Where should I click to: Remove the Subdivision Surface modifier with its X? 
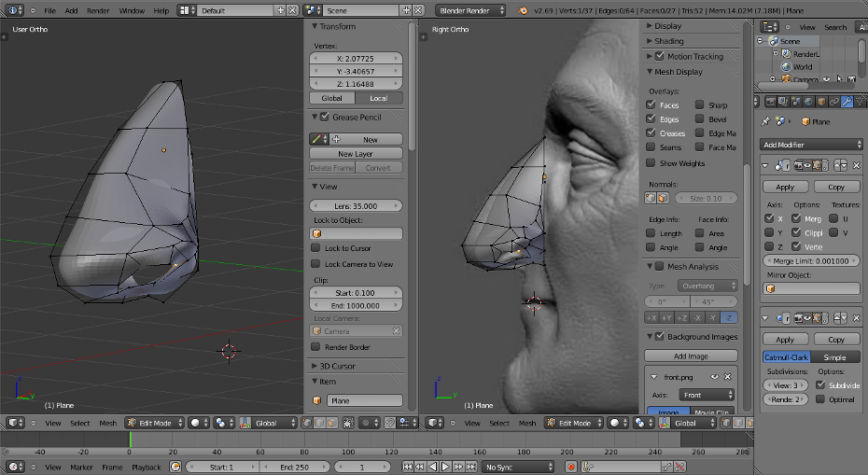pos(857,318)
